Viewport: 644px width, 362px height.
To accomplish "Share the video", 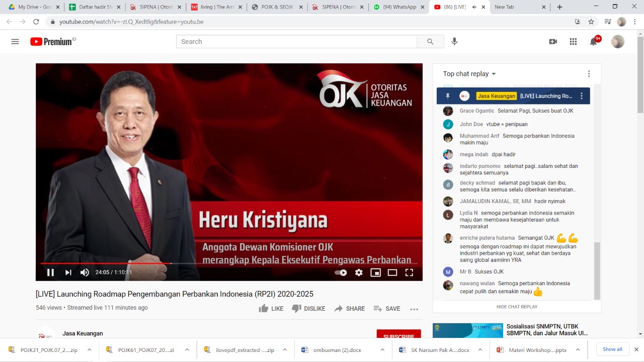I will (x=350, y=309).
